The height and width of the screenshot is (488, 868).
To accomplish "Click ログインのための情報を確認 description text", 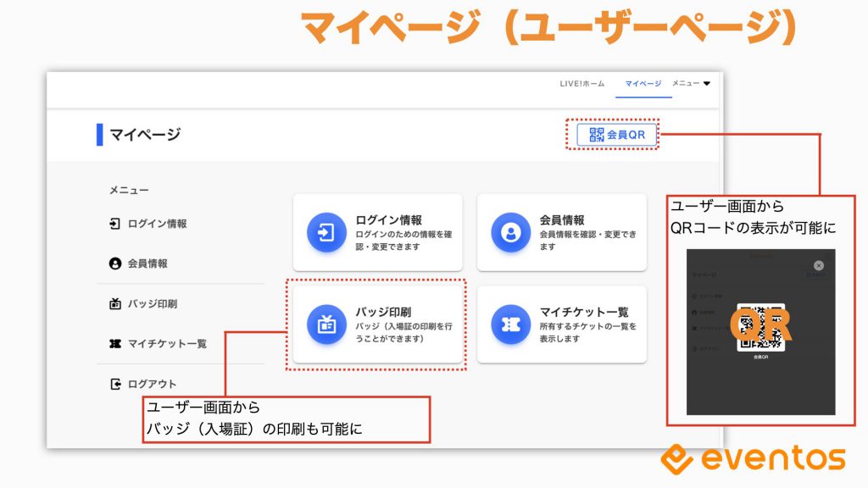I will point(403,240).
